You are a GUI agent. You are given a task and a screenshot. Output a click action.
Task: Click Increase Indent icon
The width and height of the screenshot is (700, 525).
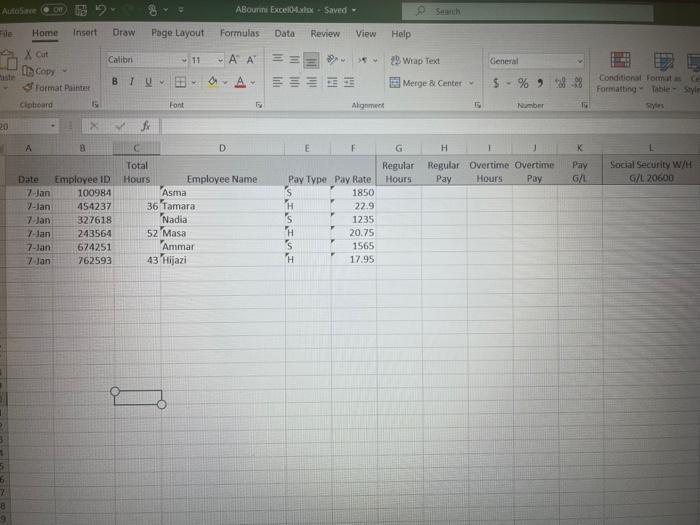(x=349, y=82)
